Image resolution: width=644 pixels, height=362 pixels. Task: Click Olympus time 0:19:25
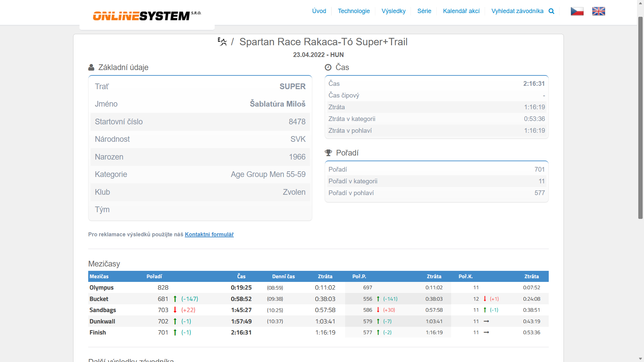tap(241, 288)
